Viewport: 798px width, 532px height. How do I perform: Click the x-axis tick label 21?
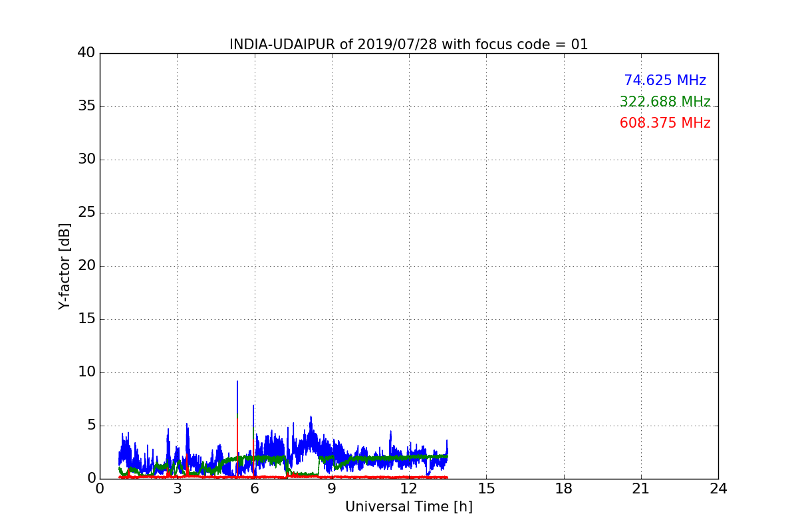tap(641, 489)
